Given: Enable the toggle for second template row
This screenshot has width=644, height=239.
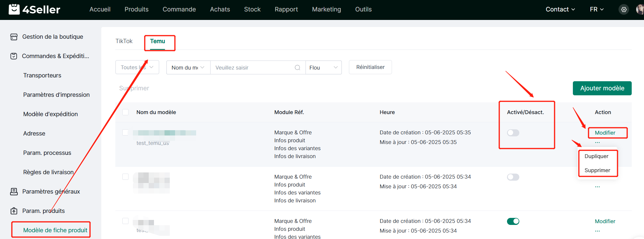Looking at the screenshot, I should coord(513,177).
